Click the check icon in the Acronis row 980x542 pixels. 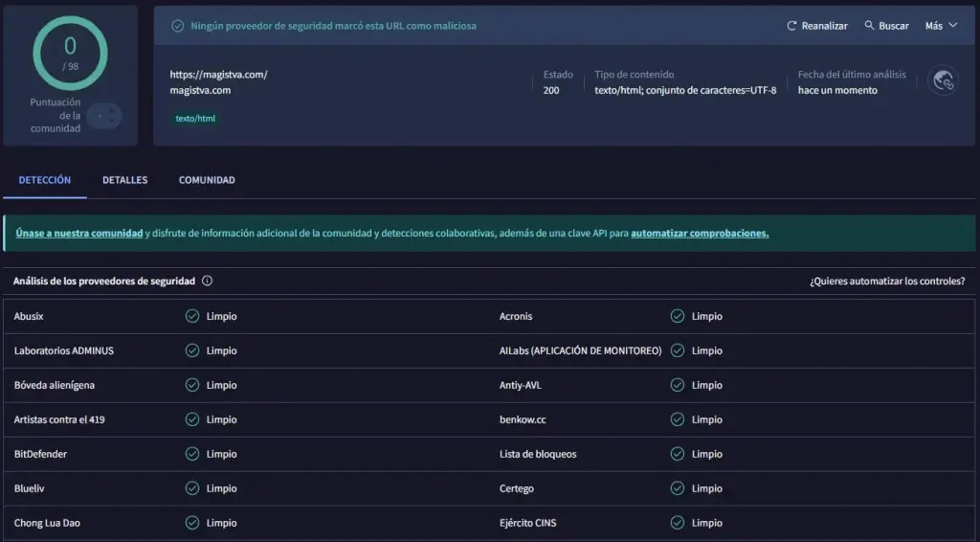(x=678, y=316)
